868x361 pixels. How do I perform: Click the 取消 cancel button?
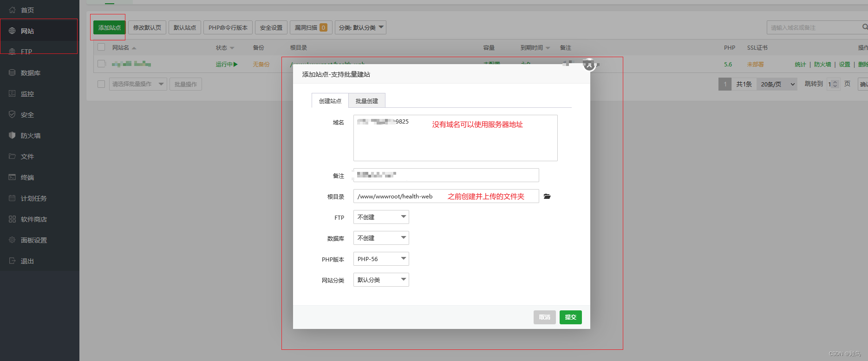coord(545,317)
